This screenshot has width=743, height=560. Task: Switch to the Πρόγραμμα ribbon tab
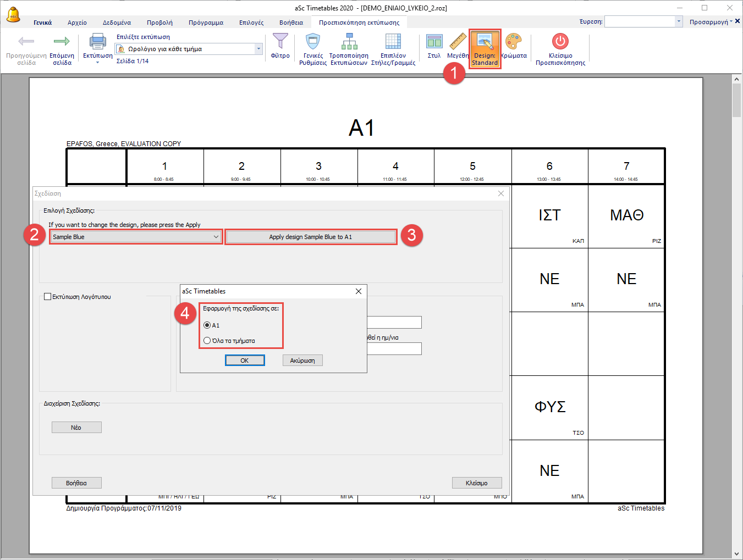(206, 23)
